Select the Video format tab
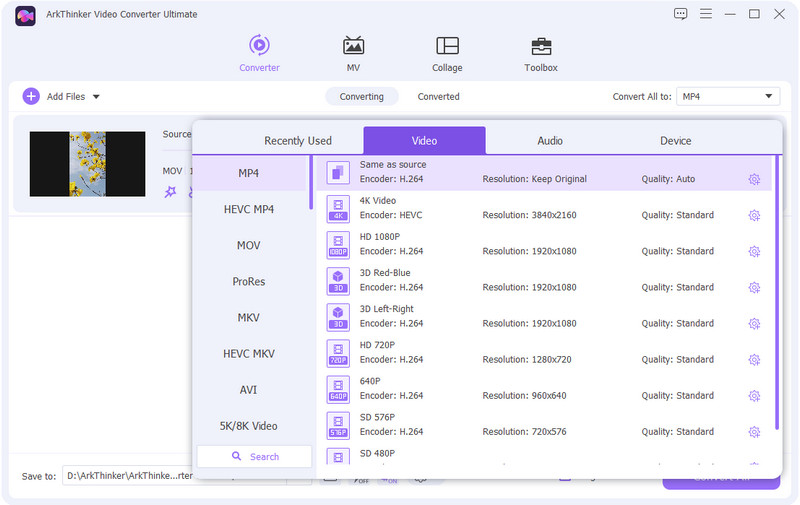 [424, 140]
